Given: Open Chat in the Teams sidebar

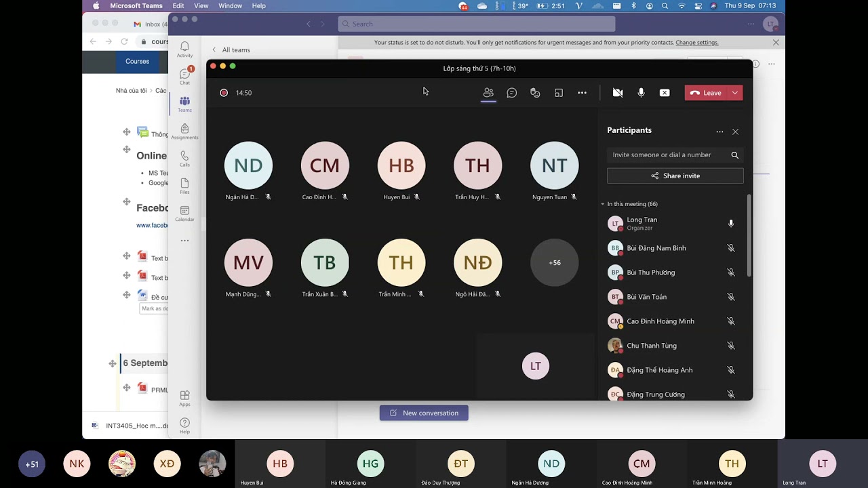Looking at the screenshot, I should click(184, 76).
